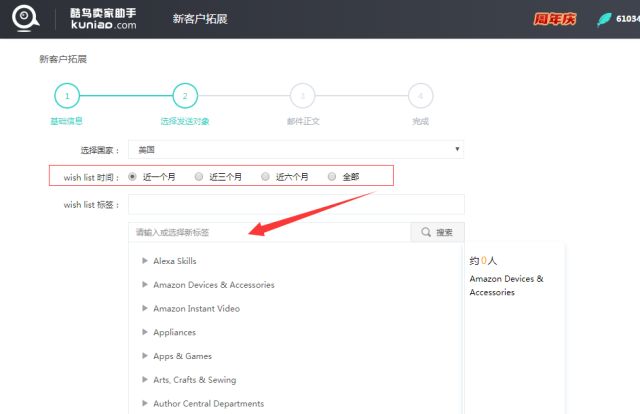Image resolution: width=640 pixels, height=414 pixels.
Task: Click the 请输入或选择新标签 search input
Action: 269,232
